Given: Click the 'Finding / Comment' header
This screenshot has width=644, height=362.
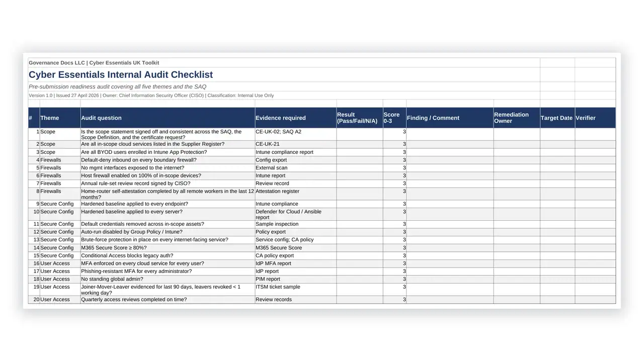Looking at the screenshot, I should point(450,118).
